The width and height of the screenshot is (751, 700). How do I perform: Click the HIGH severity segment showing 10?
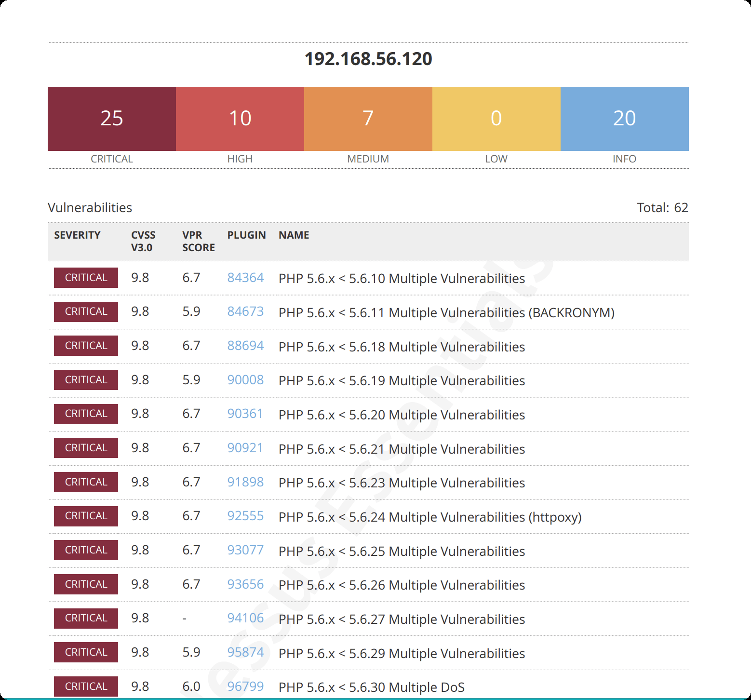(x=240, y=118)
